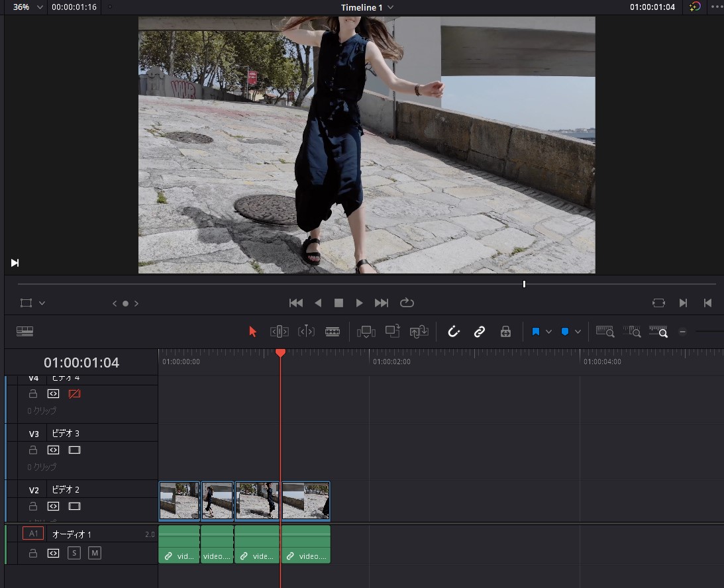Click the timeline timecode field 01:00:01:04
This screenshot has width=724, height=588.
click(x=81, y=363)
